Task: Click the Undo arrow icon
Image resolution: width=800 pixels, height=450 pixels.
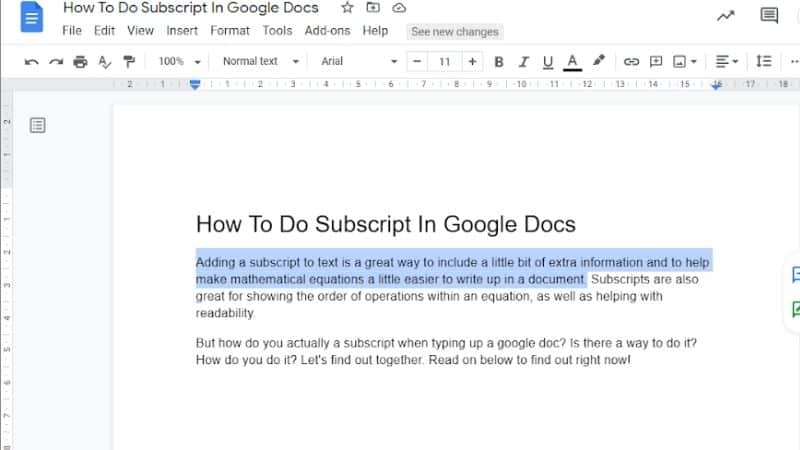Action: point(31,62)
